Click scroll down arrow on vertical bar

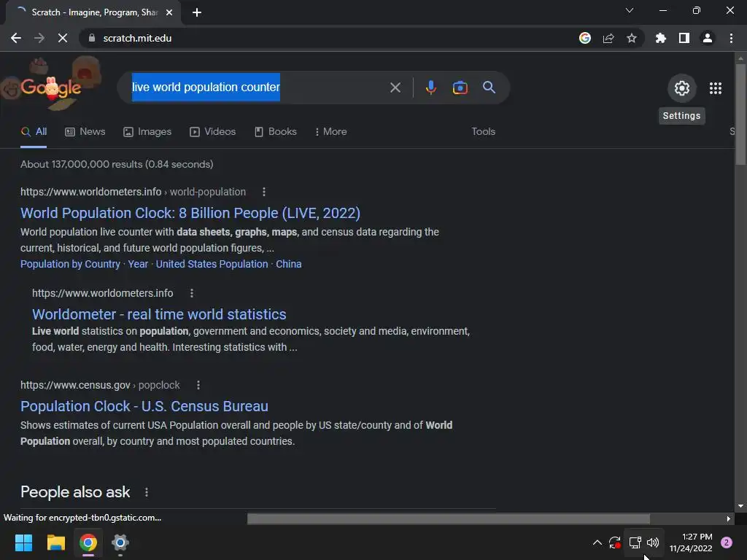[x=740, y=507]
